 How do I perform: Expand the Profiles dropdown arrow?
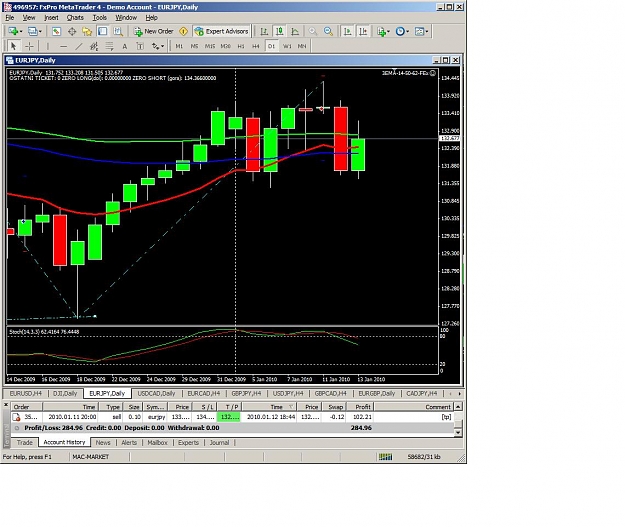click(x=40, y=31)
